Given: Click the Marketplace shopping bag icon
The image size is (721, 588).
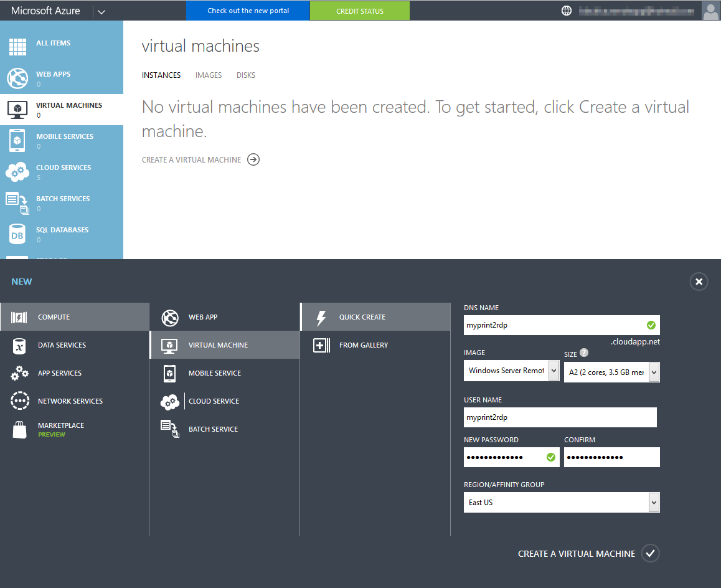Looking at the screenshot, I should (19, 430).
